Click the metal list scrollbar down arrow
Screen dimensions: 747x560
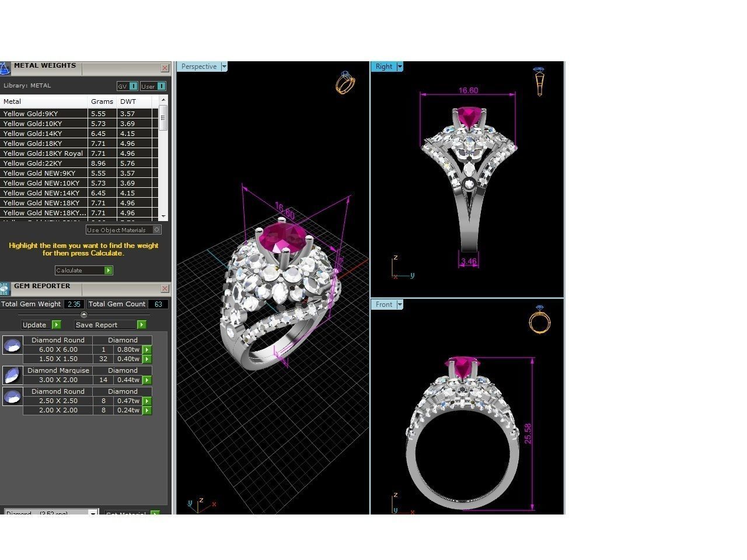pos(163,216)
